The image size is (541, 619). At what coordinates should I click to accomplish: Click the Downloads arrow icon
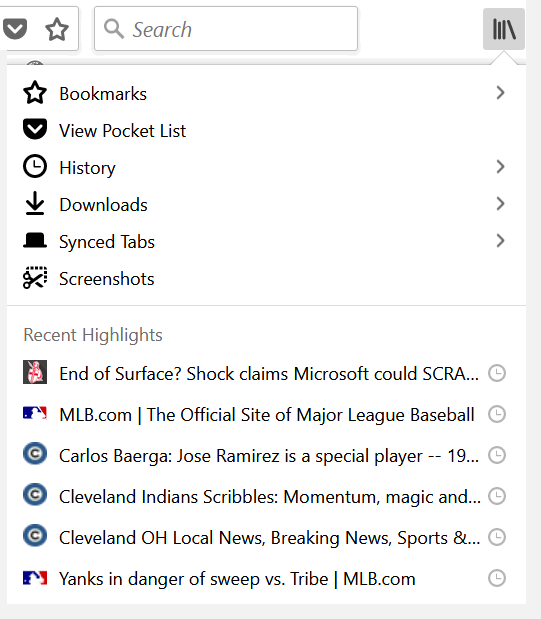point(35,203)
